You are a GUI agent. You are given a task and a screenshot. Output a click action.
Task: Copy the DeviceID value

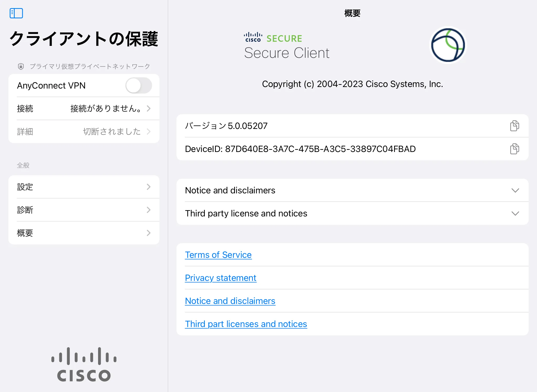click(x=514, y=149)
